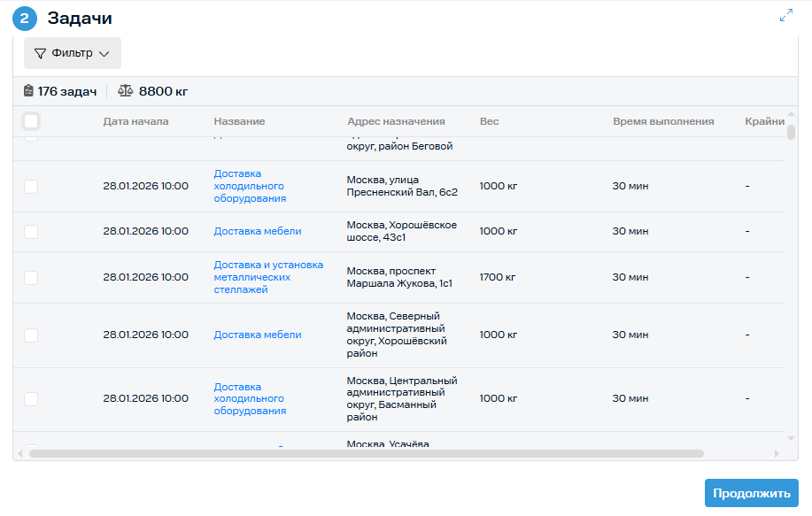Open the Фильтр dropdown chevron
This screenshot has width=812, height=516.
tap(104, 54)
